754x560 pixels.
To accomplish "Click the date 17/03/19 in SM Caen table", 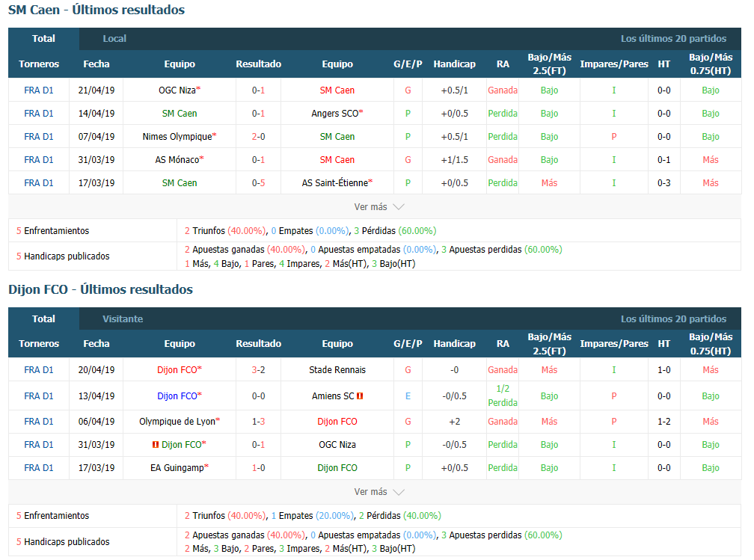I will [x=96, y=182].
